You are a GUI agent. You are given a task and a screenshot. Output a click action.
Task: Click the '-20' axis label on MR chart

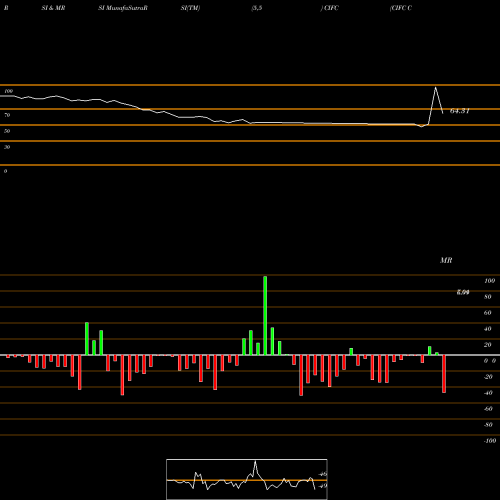(488, 377)
